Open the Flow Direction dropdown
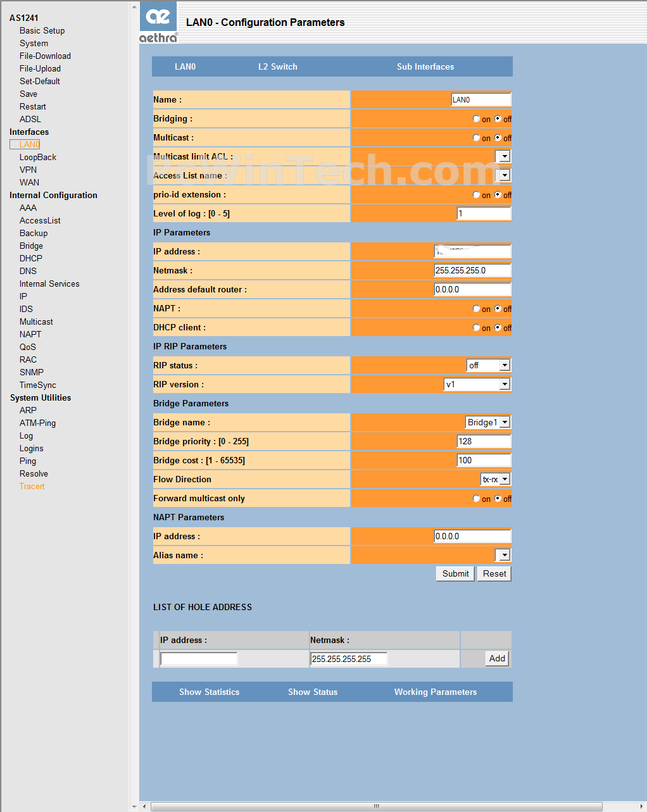The width and height of the screenshot is (647, 812). (x=495, y=479)
